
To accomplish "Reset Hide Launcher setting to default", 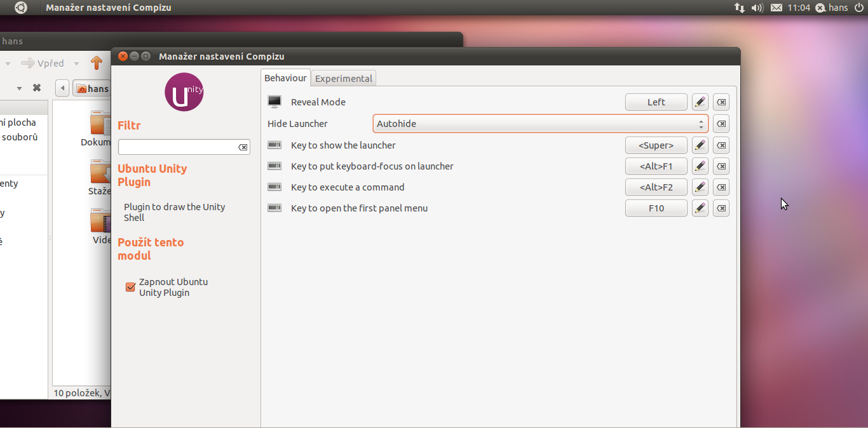I will [721, 124].
